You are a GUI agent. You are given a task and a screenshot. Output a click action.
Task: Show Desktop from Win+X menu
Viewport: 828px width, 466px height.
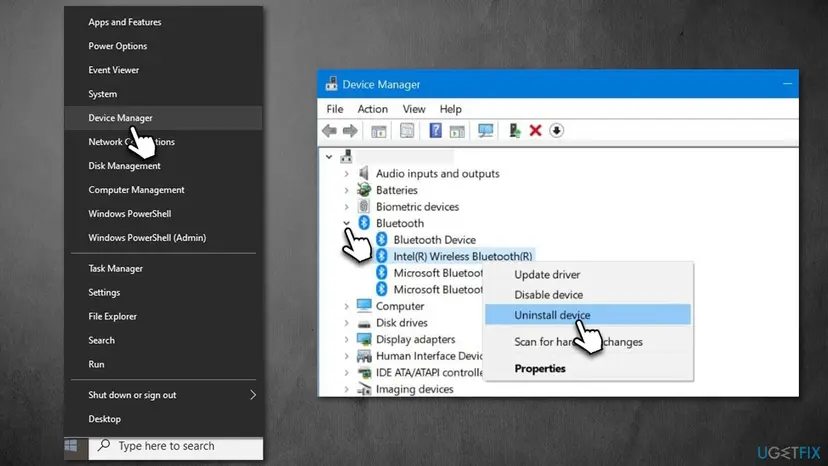pyautogui.click(x=164, y=419)
